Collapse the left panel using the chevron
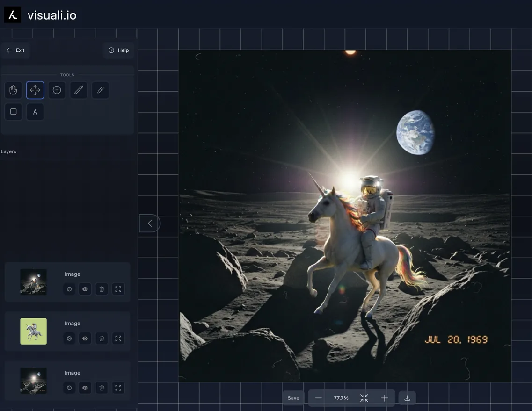This screenshot has width=532, height=411. 150,223
